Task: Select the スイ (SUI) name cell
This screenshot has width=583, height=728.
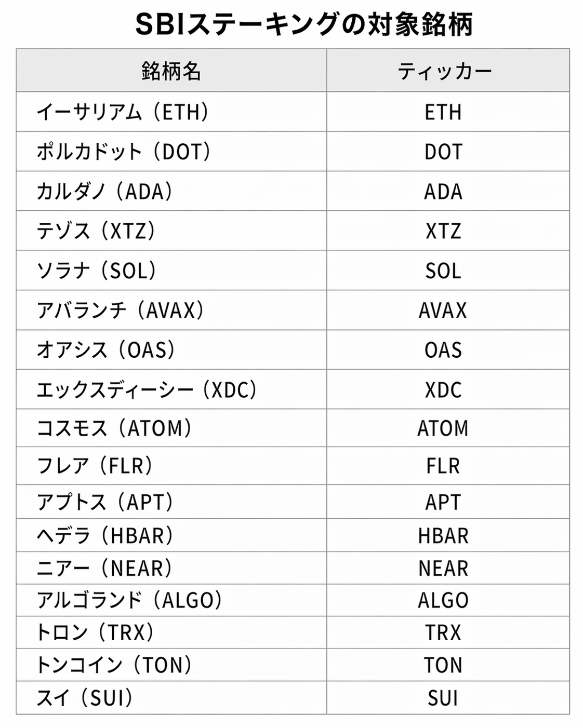Action: pyautogui.click(x=85, y=698)
